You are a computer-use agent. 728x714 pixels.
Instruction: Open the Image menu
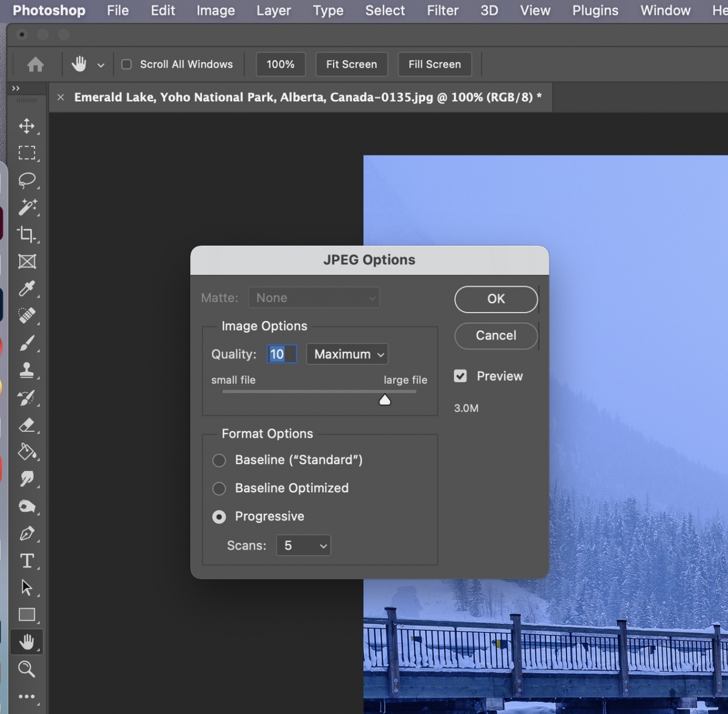[216, 10]
